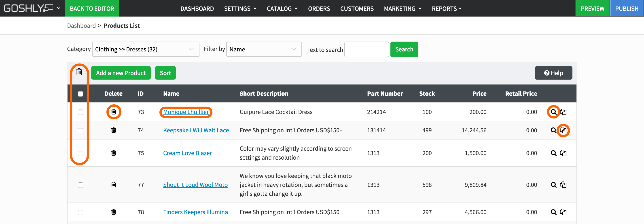This screenshot has height=224, width=644.
Task: Click the green Search button
Action: (x=404, y=49)
